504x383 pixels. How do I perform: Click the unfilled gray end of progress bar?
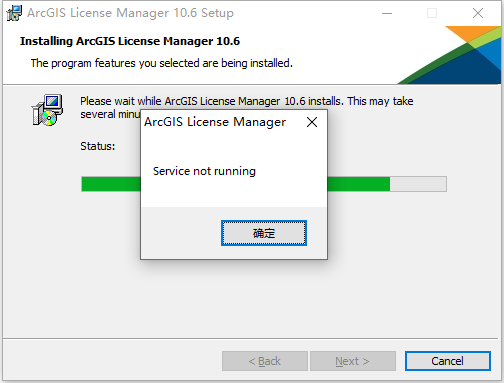tap(418, 184)
